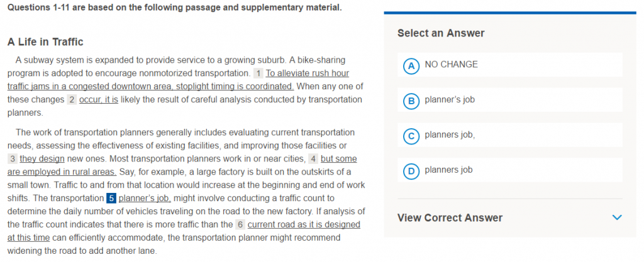This screenshot has width=644, height=262.
Task: Click underlined phrase "they design"
Action: coord(42,159)
